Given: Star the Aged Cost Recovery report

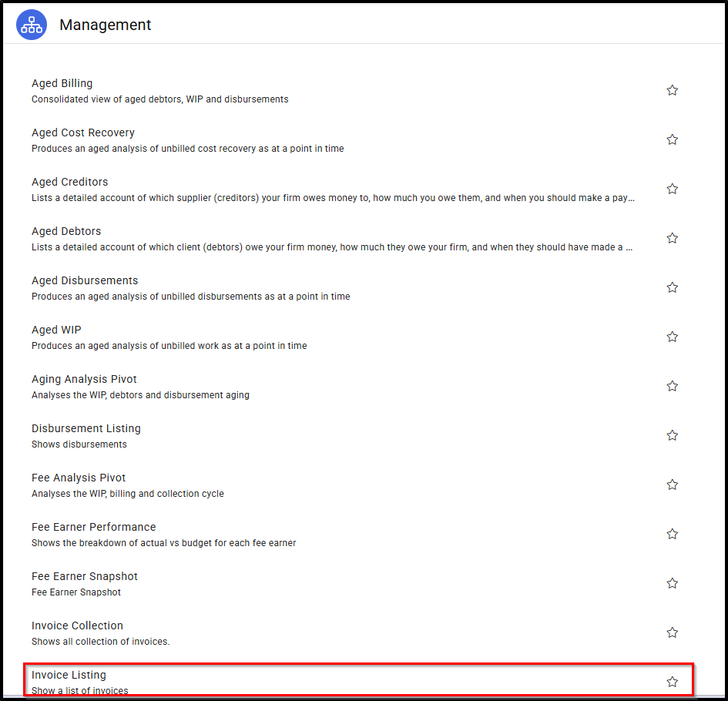Looking at the screenshot, I should [x=672, y=139].
